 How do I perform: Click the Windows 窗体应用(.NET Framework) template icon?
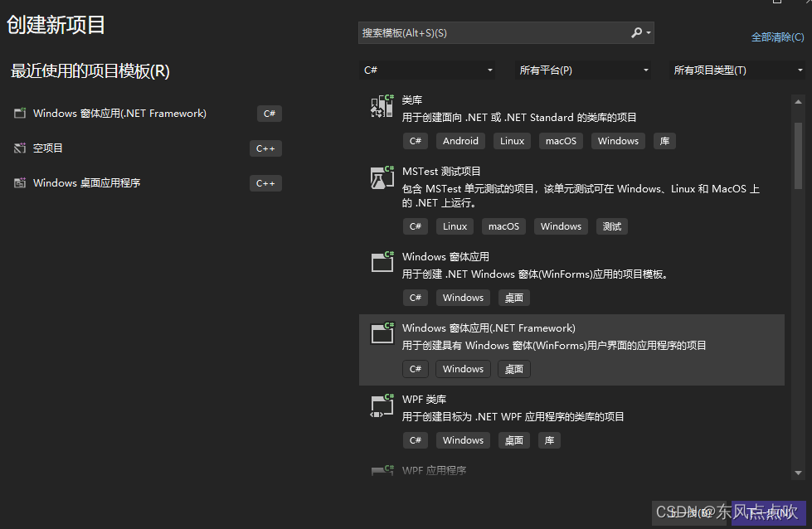coord(381,332)
